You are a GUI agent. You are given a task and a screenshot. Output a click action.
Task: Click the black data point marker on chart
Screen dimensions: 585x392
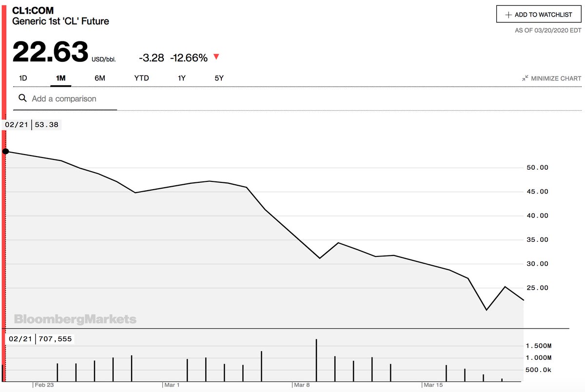(x=6, y=151)
